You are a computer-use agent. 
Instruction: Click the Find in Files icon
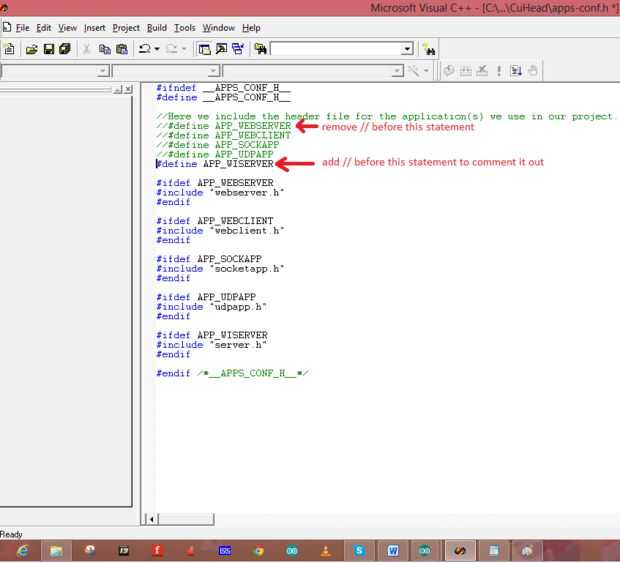tap(260, 49)
